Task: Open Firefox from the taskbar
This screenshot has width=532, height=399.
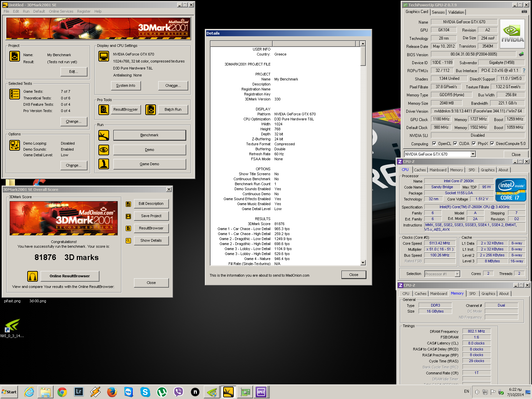Action: pyautogui.click(x=112, y=392)
